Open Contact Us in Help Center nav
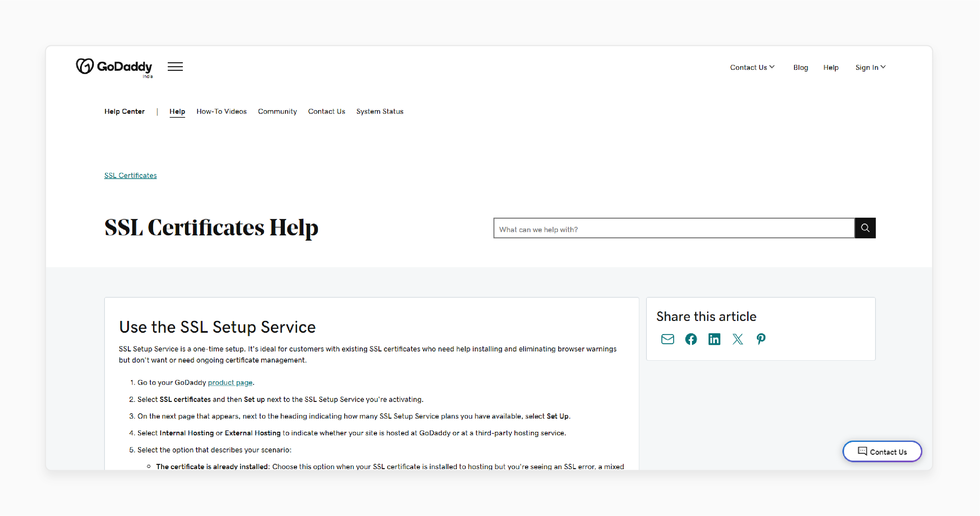The height and width of the screenshot is (516, 980). (326, 111)
